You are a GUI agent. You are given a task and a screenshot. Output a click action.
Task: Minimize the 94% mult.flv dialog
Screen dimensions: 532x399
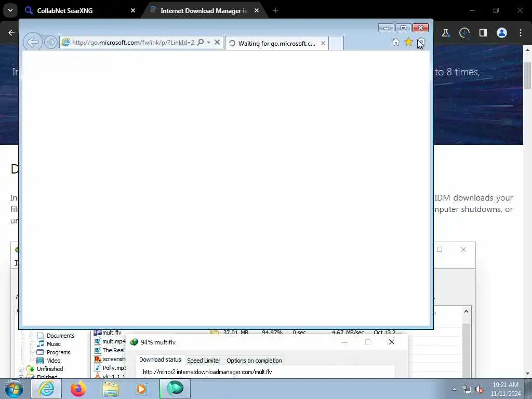tap(344, 342)
